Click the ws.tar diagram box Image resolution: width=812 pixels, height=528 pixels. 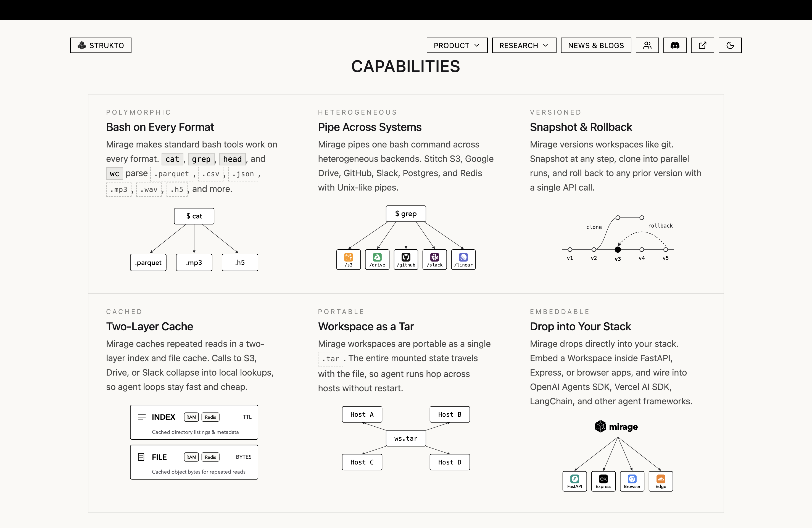[x=406, y=438]
